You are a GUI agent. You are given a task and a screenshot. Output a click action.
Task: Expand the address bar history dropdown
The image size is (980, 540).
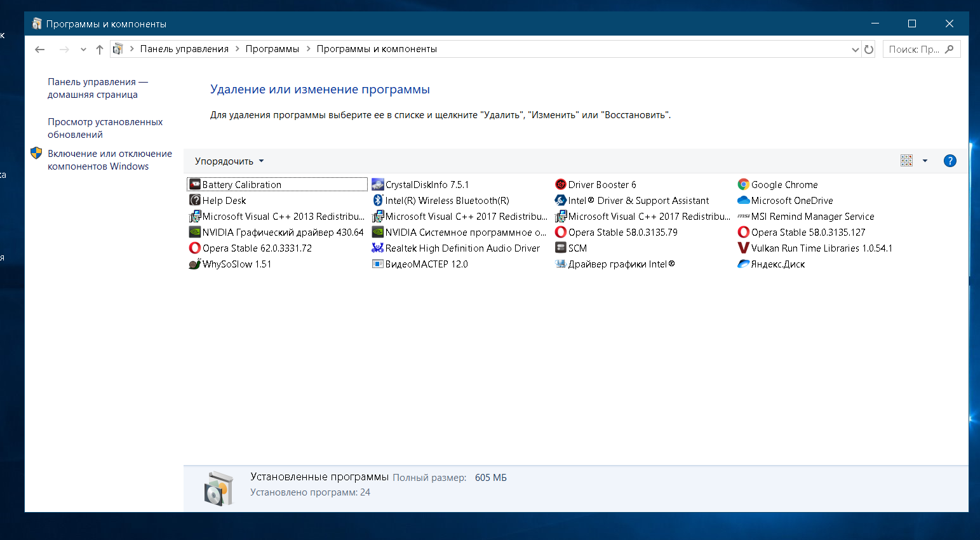(855, 50)
